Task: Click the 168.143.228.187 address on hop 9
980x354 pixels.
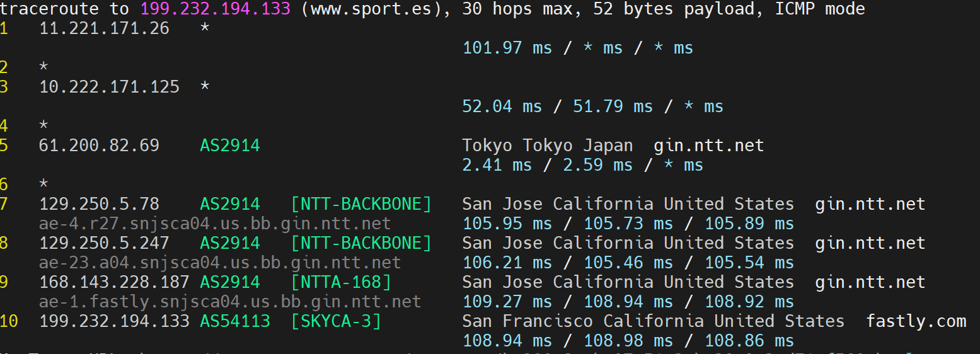Action: click(x=114, y=282)
